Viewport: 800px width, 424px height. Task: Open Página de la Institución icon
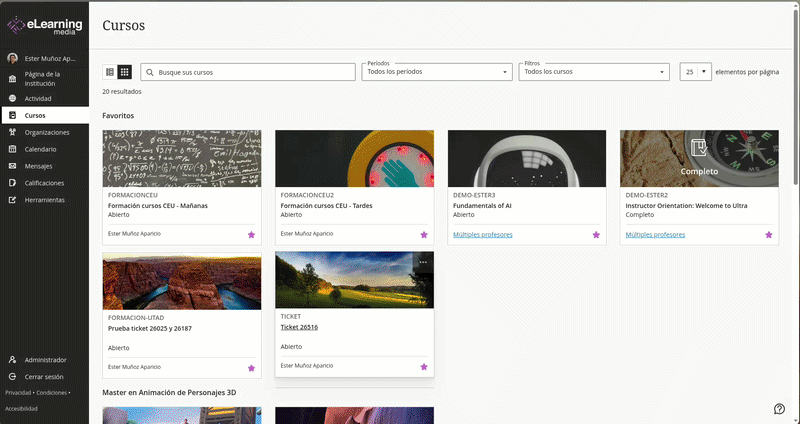coord(13,79)
